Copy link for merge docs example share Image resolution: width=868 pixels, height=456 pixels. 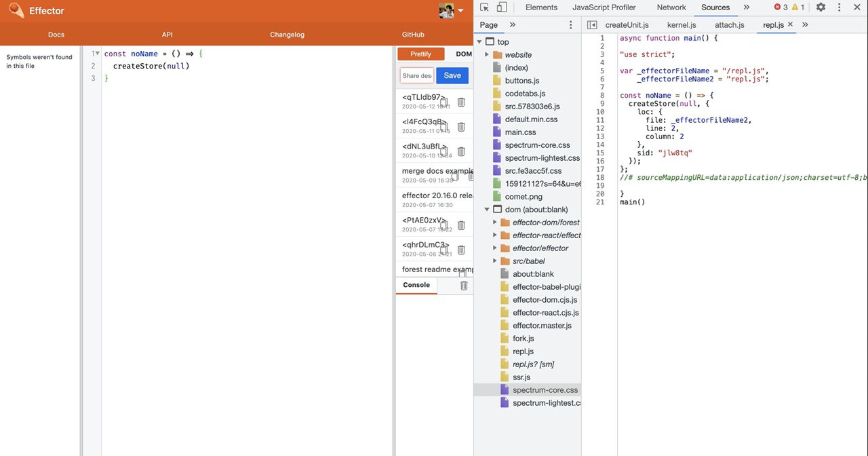(x=455, y=176)
